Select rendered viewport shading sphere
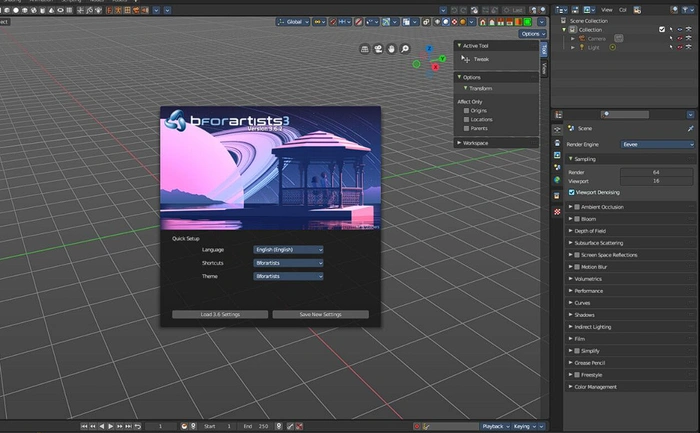700x433 pixels. [x=463, y=22]
